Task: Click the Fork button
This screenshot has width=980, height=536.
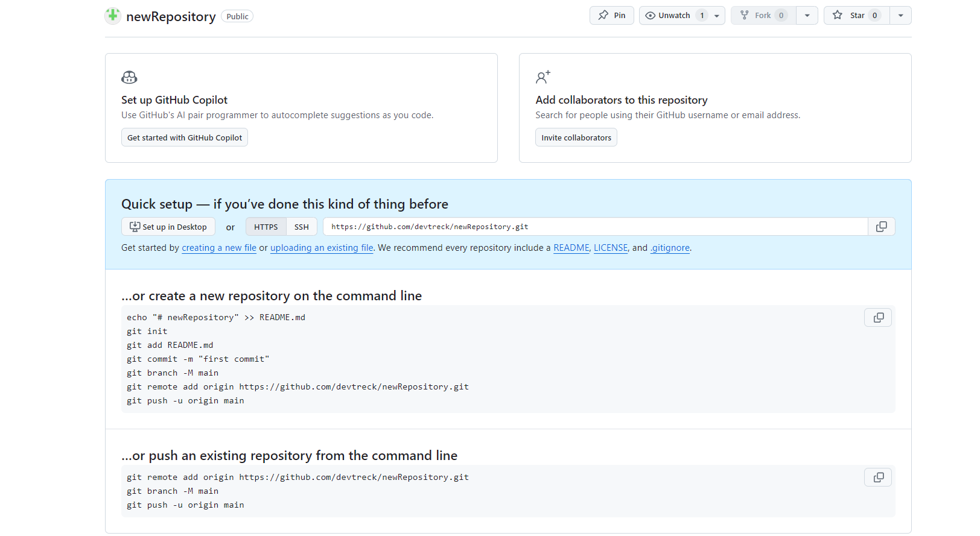Action: 763,16
